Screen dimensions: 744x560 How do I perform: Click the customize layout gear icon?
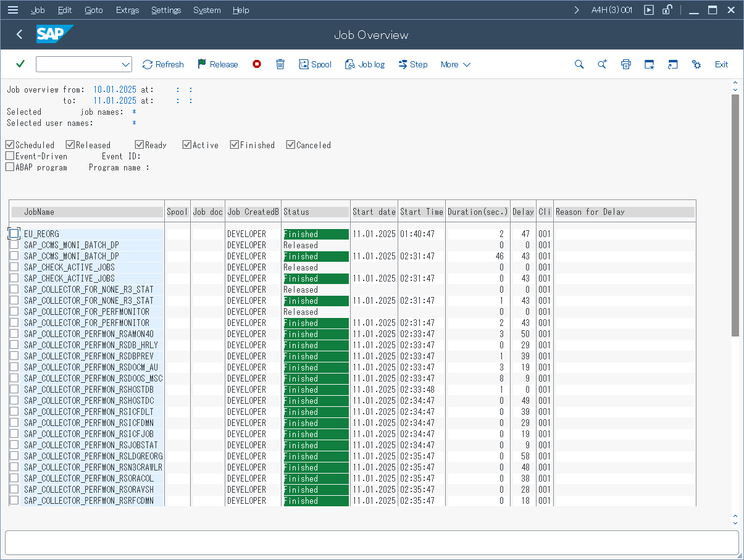[x=696, y=64]
